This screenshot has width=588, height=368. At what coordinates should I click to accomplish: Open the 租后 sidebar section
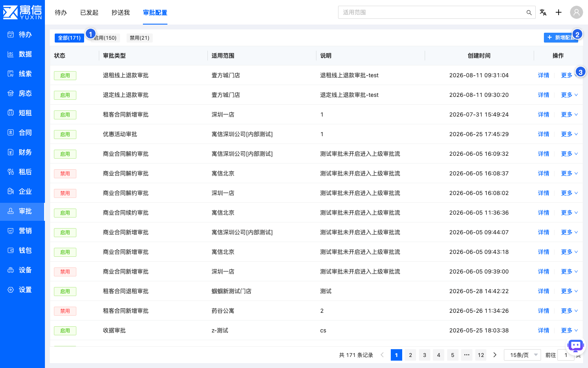(22, 172)
